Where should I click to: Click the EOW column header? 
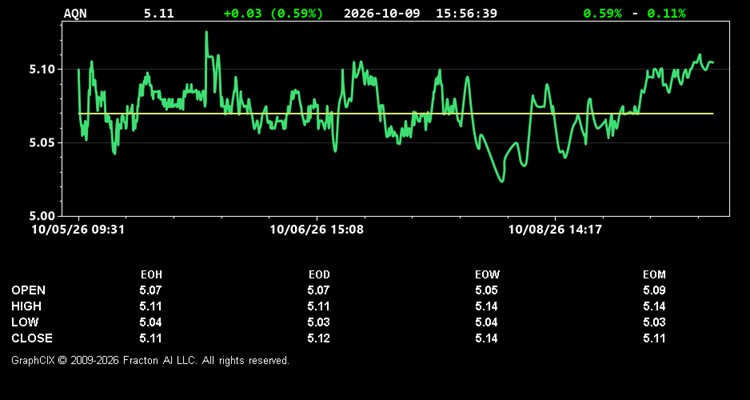click(487, 275)
